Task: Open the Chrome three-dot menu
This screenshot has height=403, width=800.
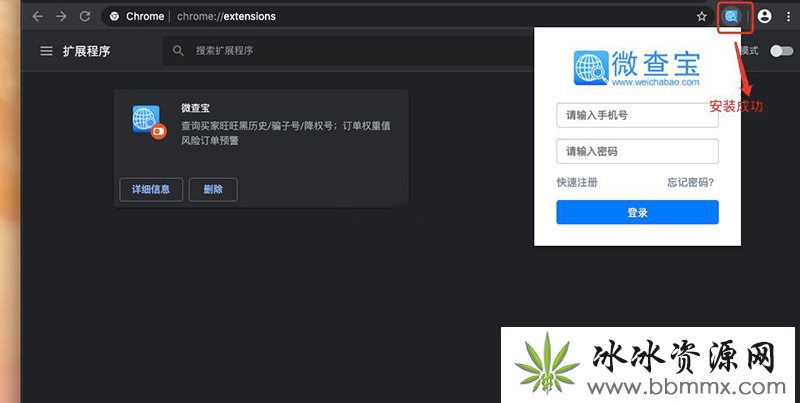Action: (x=789, y=16)
